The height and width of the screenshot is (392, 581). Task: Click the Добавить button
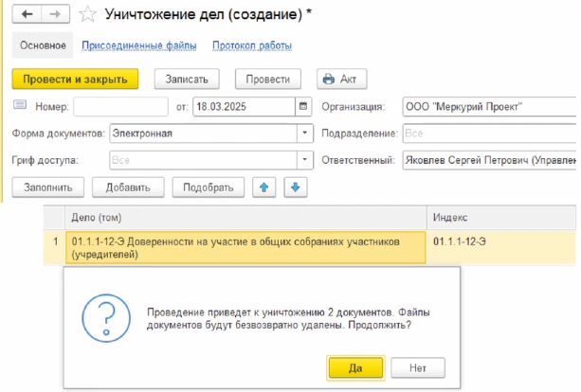[x=128, y=187]
